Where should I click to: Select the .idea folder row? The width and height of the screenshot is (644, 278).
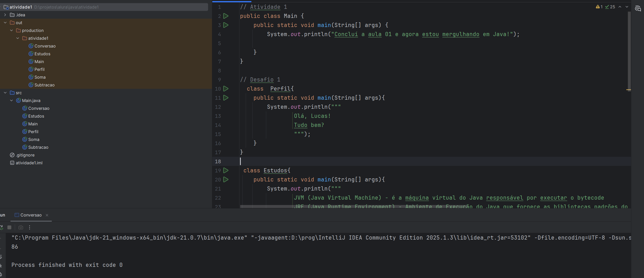pyautogui.click(x=106, y=15)
